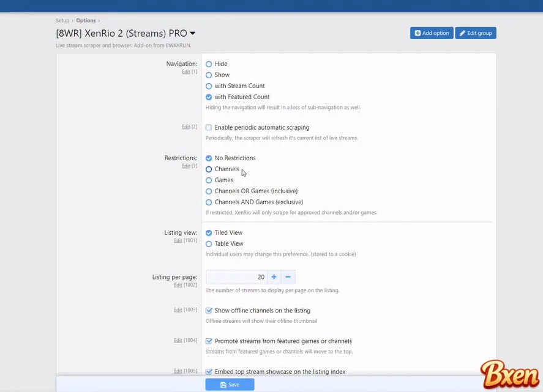This screenshot has height=392, width=543.
Task: Select with Stream Count navigation option
Action: [209, 86]
